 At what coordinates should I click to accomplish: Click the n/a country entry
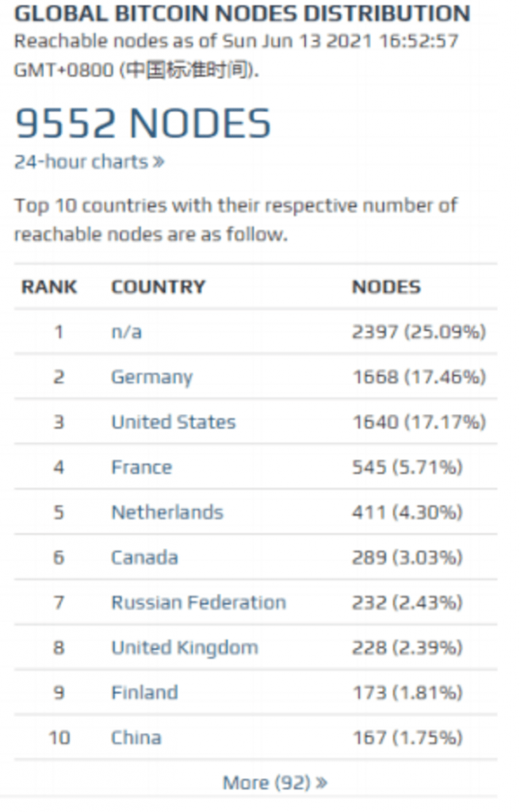point(126,331)
